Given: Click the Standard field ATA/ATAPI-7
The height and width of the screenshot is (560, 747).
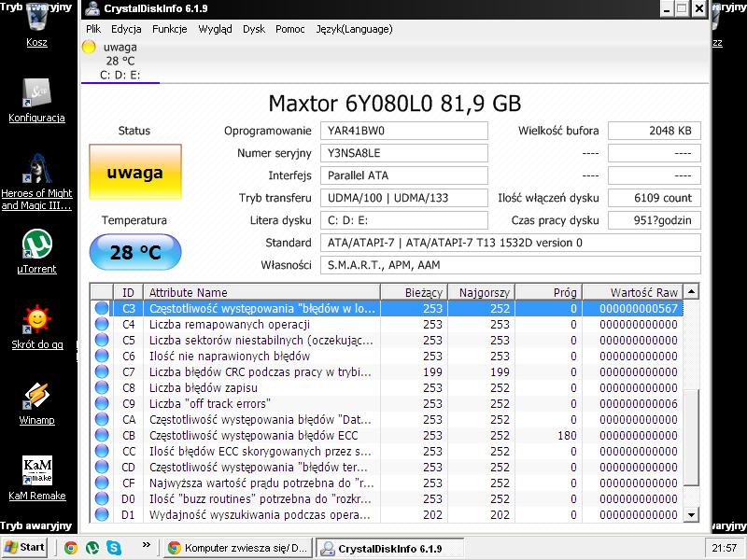Looking at the screenshot, I should pyautogui.click(x=510, y=243).
